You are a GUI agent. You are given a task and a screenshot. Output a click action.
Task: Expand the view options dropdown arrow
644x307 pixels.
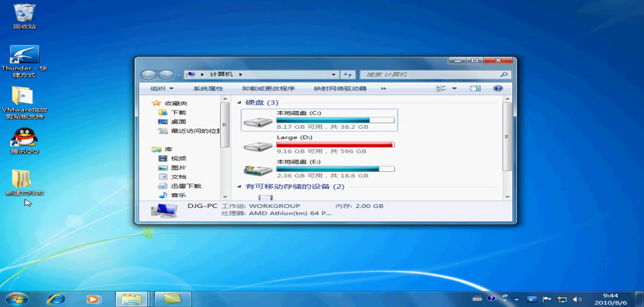pyautogui.click(x=454, y=88)
